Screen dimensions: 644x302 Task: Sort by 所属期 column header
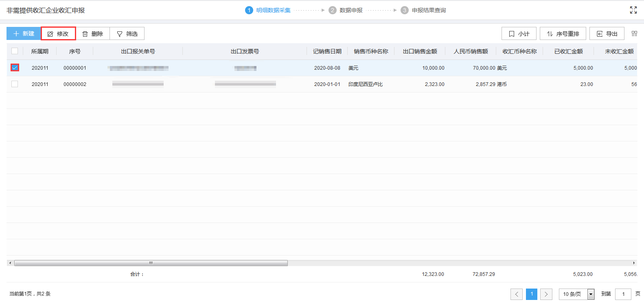(x=40, y=51)
